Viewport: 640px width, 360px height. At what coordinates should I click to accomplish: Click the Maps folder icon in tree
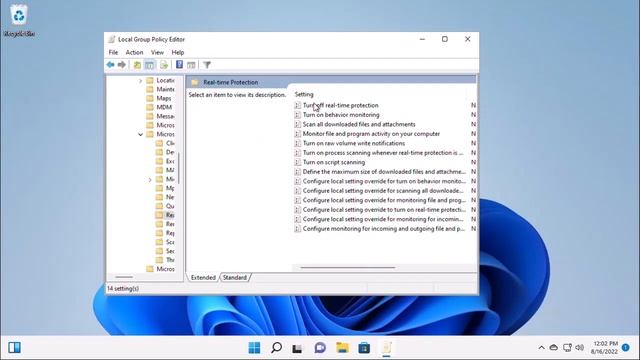[x=150, y=98]
